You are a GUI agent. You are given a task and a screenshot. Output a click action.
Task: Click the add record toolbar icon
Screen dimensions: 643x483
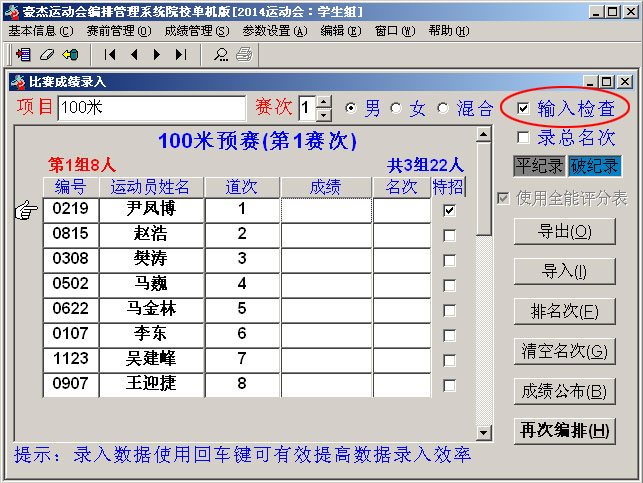click(x=23, y=55)
